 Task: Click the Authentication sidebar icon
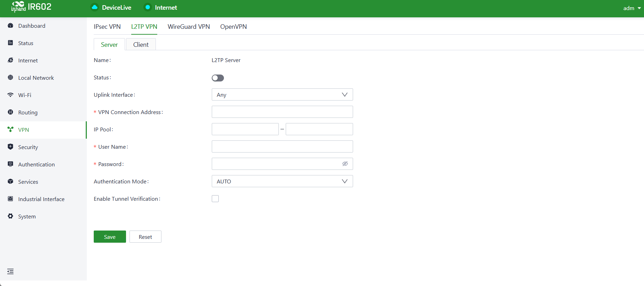click(10, 164)
